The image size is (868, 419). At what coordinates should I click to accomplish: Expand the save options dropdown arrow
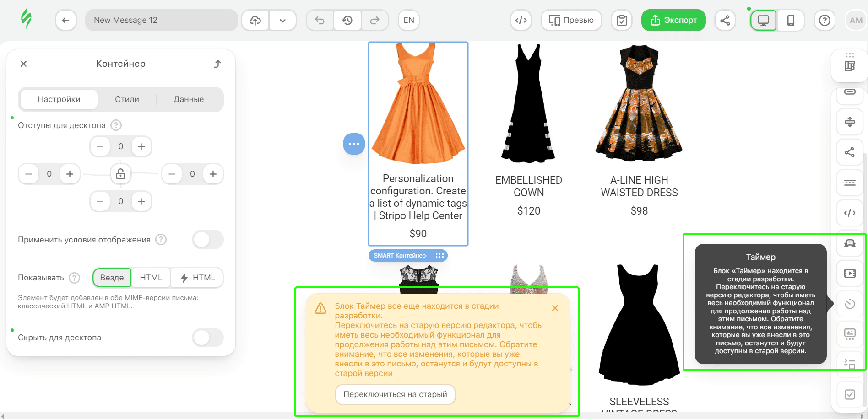(x=282, y=20)
